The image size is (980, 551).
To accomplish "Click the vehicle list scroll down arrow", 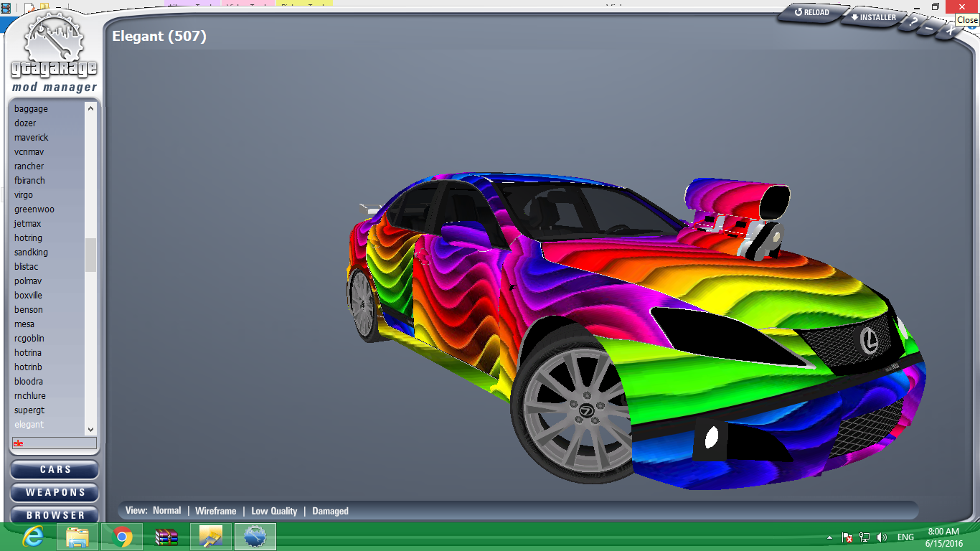I will click(x=90, y=429).
